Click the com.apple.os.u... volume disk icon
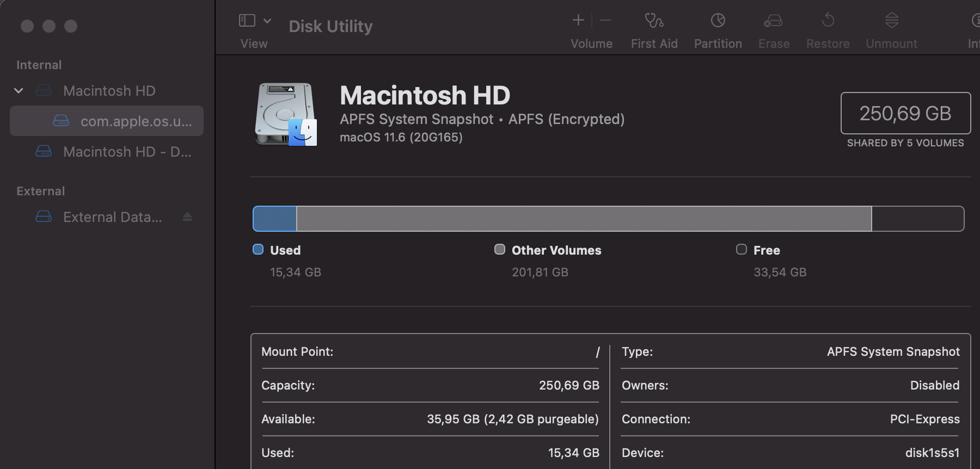 (61, 121)
